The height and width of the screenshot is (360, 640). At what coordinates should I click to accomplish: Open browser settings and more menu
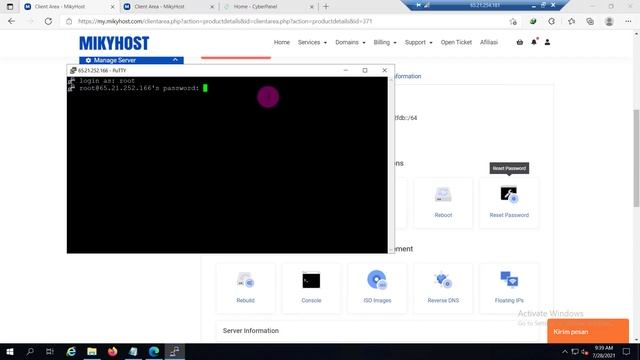pos(628,21)
